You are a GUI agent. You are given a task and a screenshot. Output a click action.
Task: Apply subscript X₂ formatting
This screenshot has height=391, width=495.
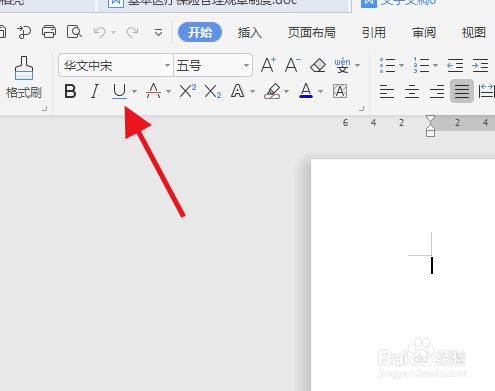[213, 91]
